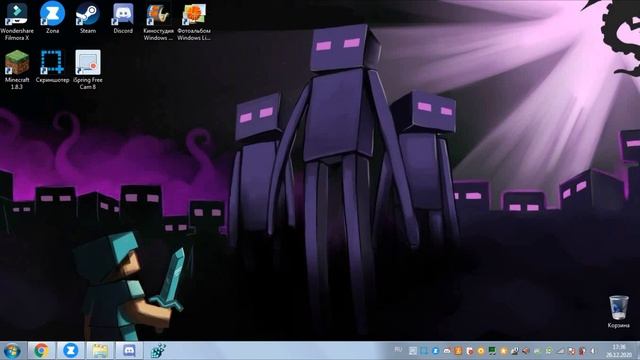Open the Windows Start menu orb
The image size is (640, 360).
coord(12,351)
